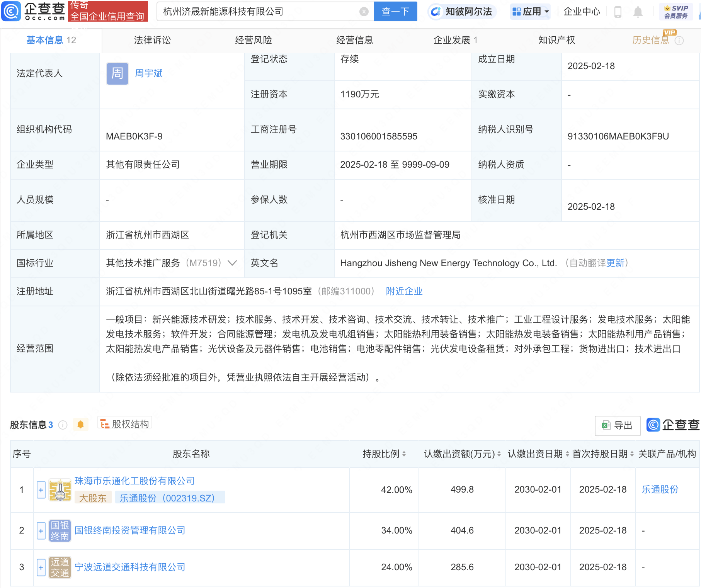Click the 企查查 logo beside the export button
This screenshot has width=701, height=588.
672,425
